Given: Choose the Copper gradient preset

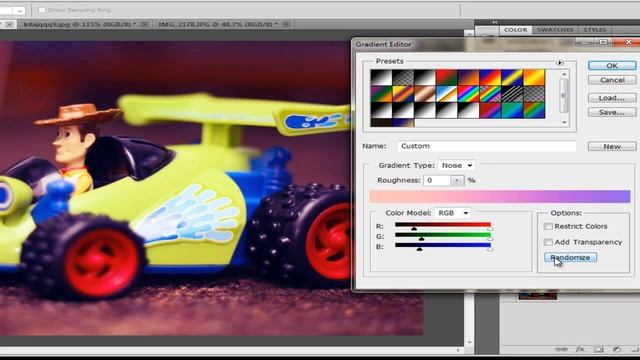Looking at the screenshot, I should pos(424,94).
